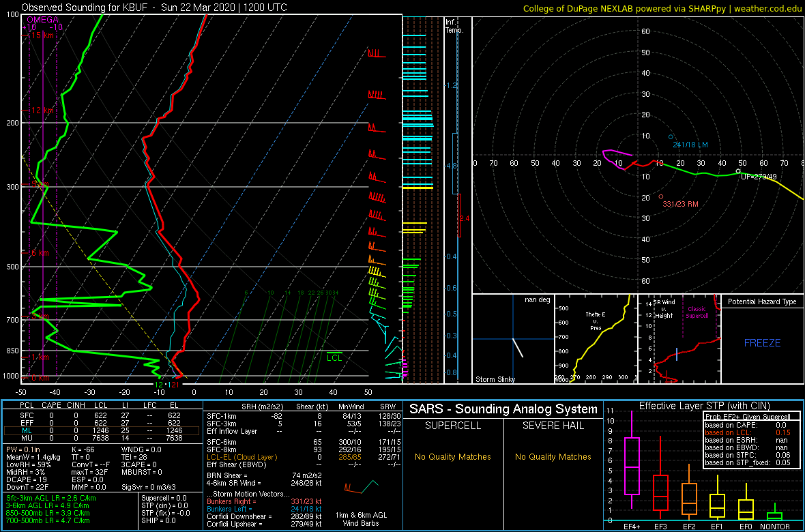Screen dimensions: 805x532
Task: Click the red Bunkers Right = 331/23 kt
Action: click(265, 502)
